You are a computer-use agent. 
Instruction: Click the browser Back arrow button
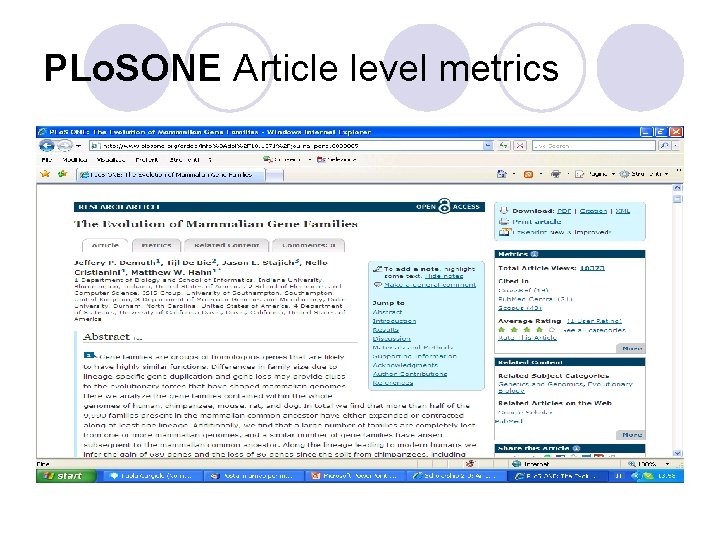click(47, 146)
